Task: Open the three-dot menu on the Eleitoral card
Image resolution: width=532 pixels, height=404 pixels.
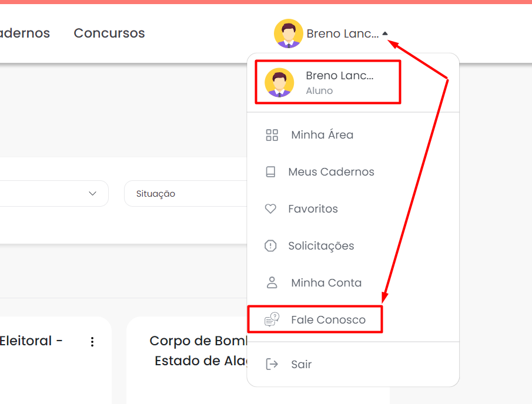Action: click(92, 342)
